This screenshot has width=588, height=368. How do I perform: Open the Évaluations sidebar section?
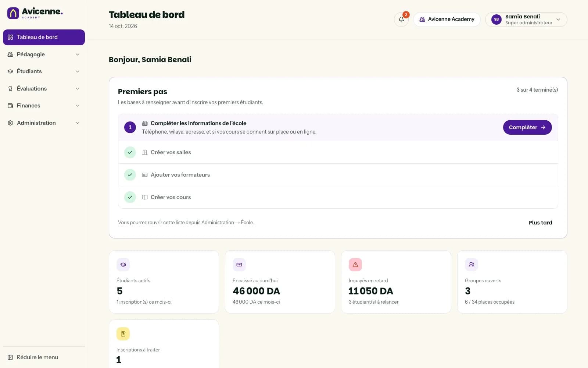(44, 89)
